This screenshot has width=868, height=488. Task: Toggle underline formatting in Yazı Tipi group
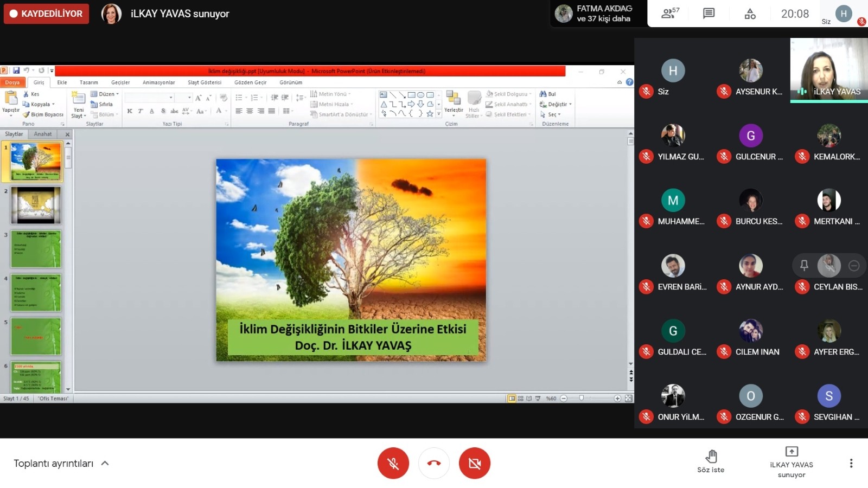pos(152,111)
